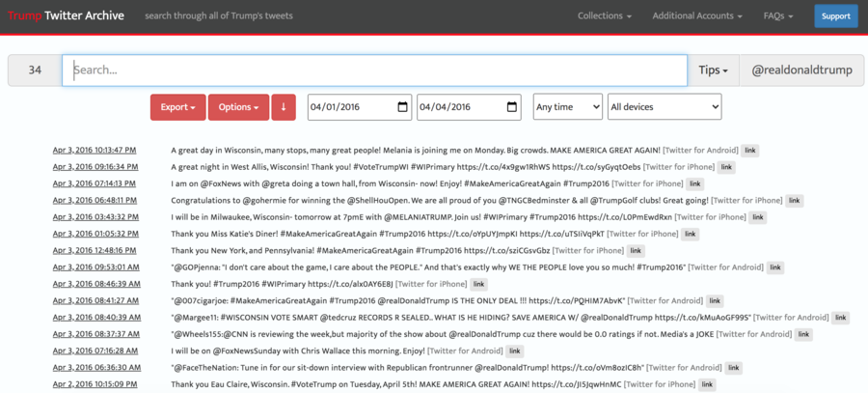Open the Options dropdown
Viewport: 868px width, 393px height.
coord(238,107)
